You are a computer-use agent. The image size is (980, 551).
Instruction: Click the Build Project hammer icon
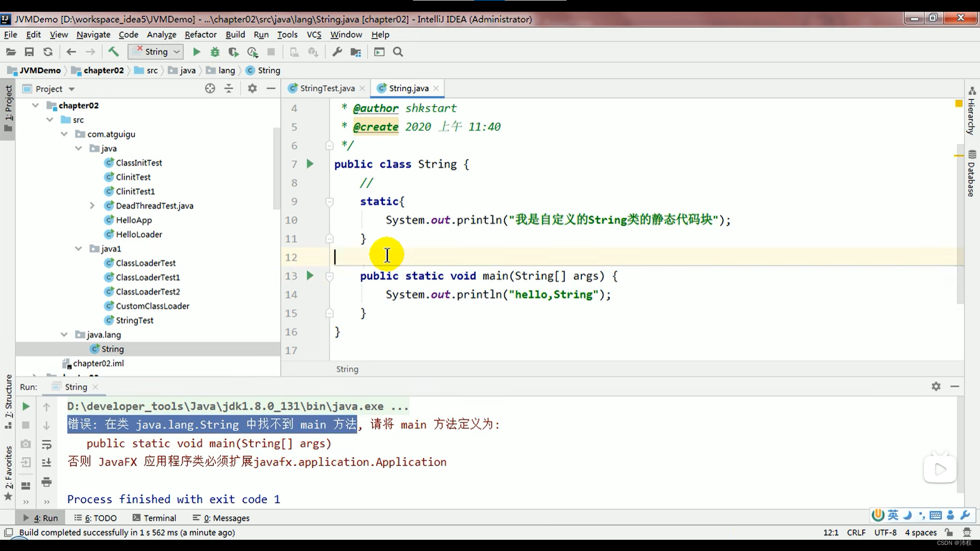[x=113, y=52]
